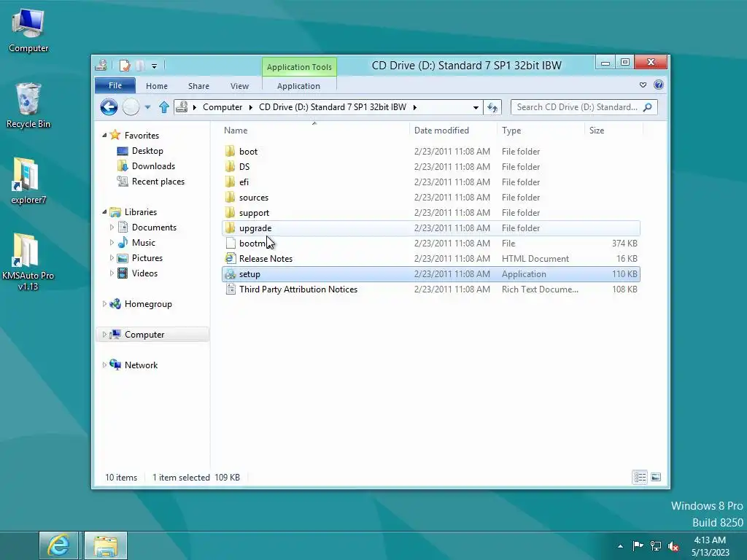This screenshot has width=747, height=560.
Task: Open Action Center flag tray icon
Action: click(x=638, y=545)
